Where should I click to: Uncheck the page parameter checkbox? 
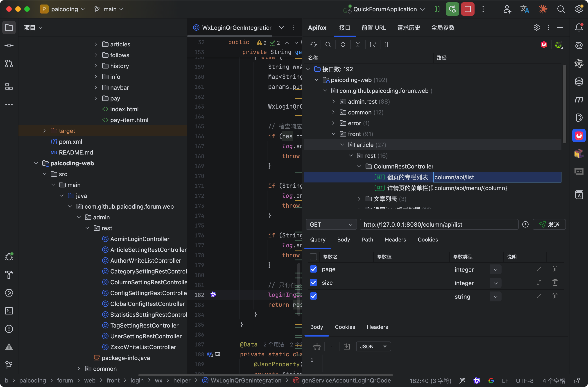click(313, 269)
